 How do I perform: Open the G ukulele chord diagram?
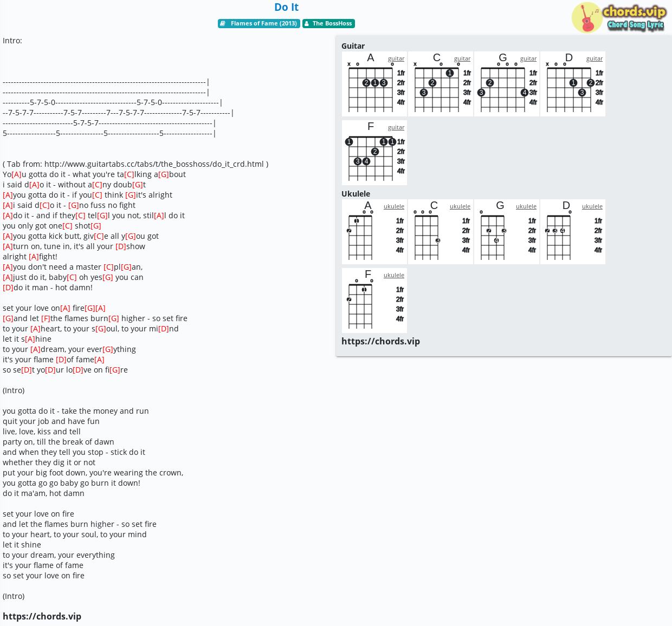pyautogui.click(x=507, y=232)
